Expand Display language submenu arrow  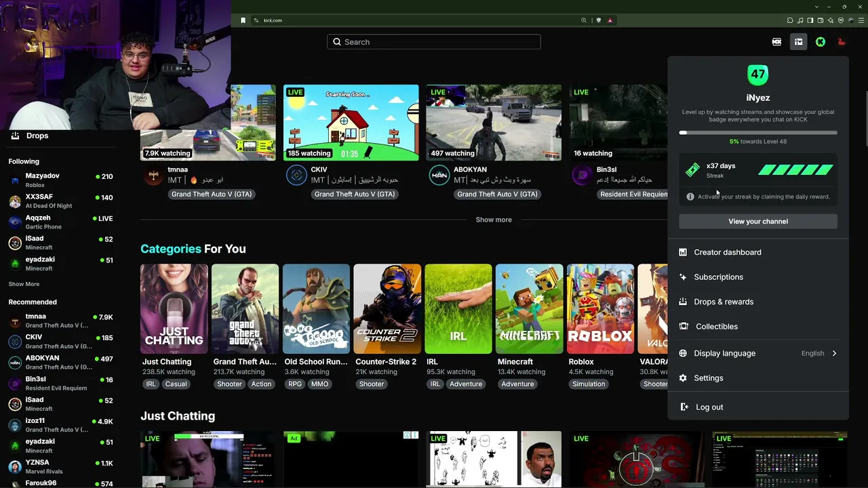[834, 353]
